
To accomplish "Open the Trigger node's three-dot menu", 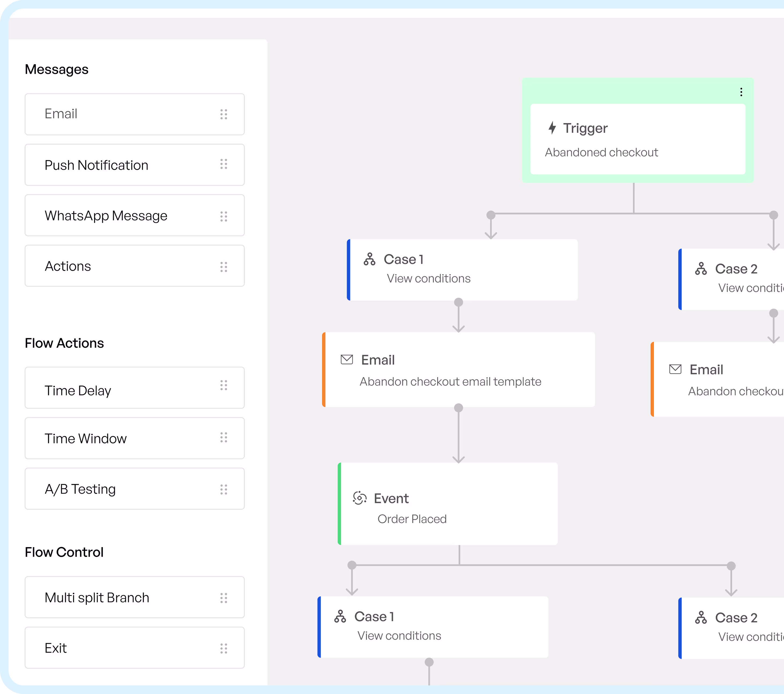I will (x=741, y=92).
